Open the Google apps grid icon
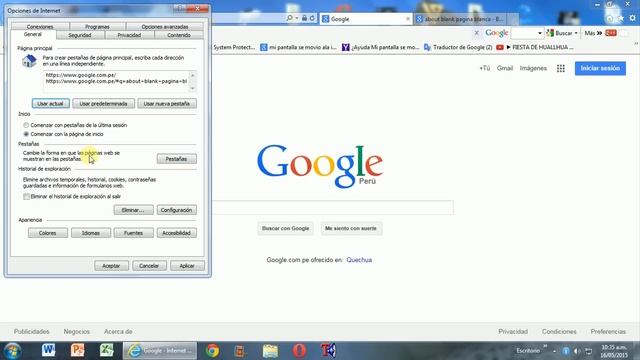Viewport: 640px width, 360px height. (x=561, y=69)
